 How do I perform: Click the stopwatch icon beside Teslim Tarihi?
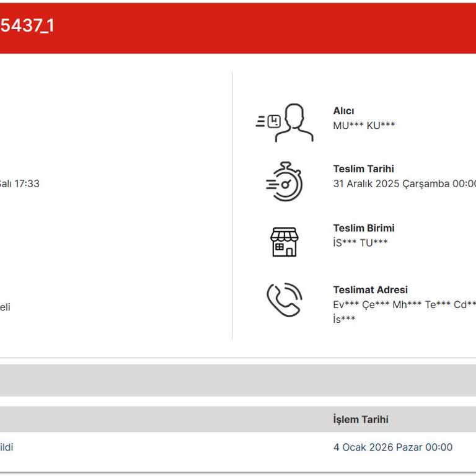[284, 182]
